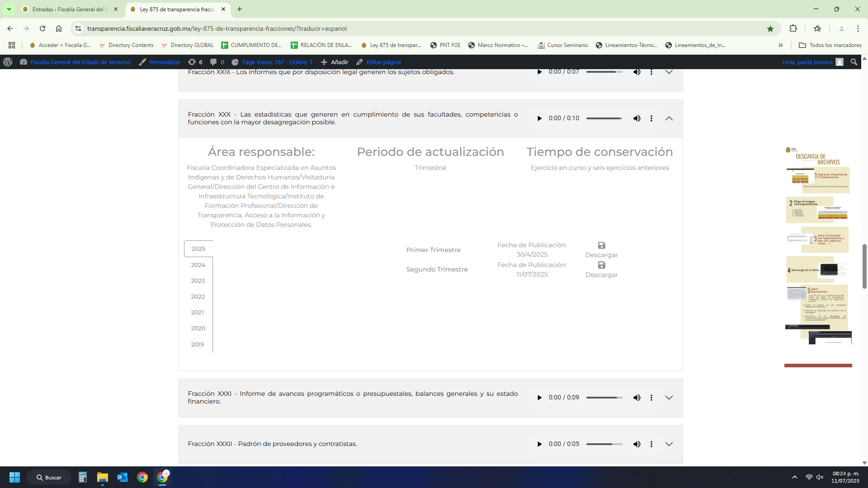
Task: Click Editar página in admin bar
Action: point(383,62)
